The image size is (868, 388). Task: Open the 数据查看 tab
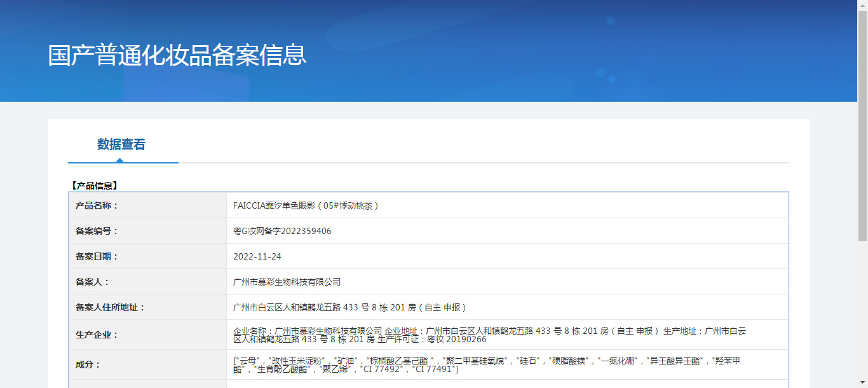click(121, 144)
